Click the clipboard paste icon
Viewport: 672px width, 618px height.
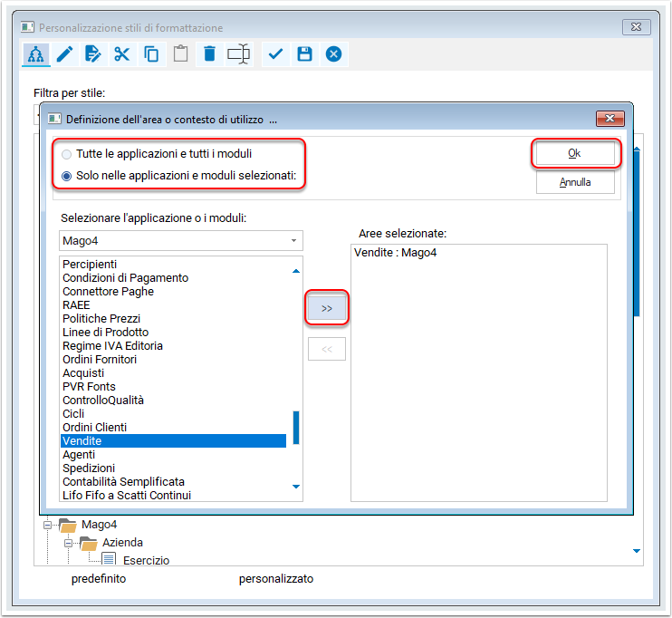click(180, 54)
